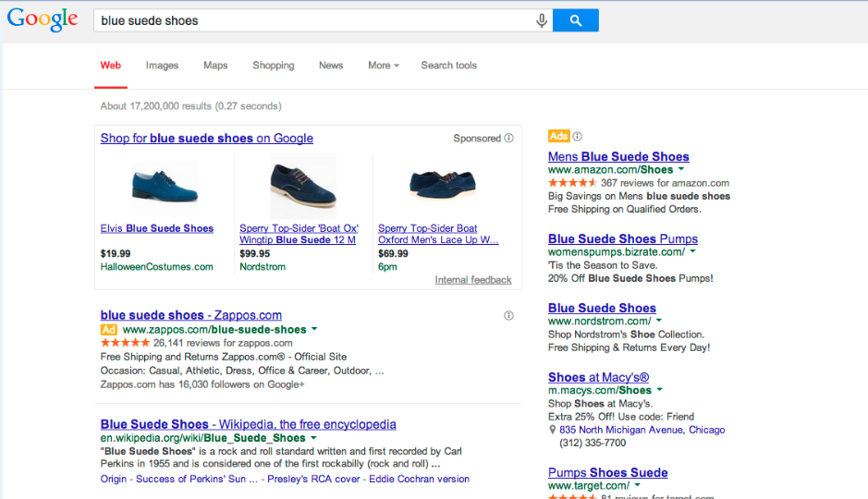Open 835 North Michigan Avenue, Chicago link
Image resolution: width=868 pixels, height=499 pixels.
tap(642, 430)
